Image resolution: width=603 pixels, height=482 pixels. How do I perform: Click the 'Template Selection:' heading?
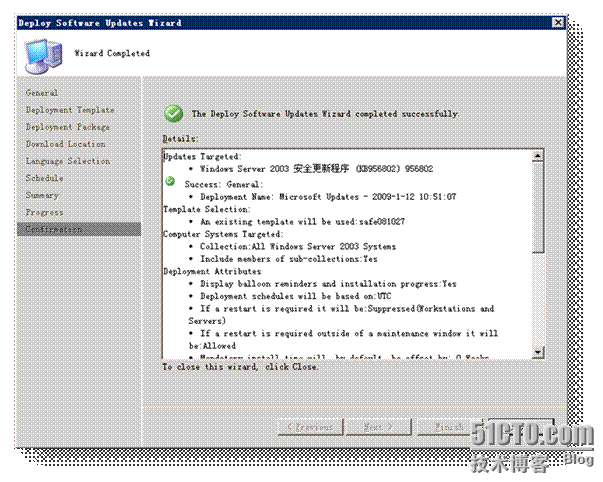point(207,210)
